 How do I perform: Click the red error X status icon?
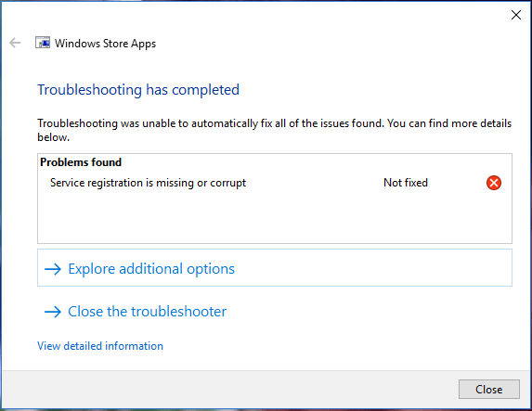(x=494, y=183)
